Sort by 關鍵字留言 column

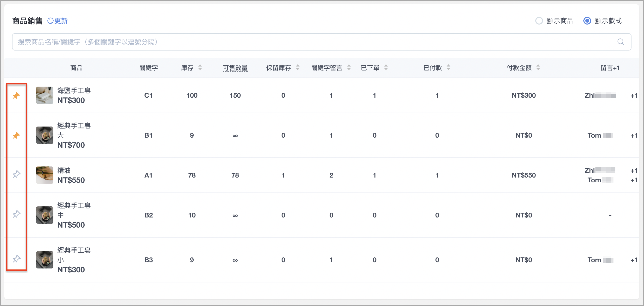click(x=349, y=68)
